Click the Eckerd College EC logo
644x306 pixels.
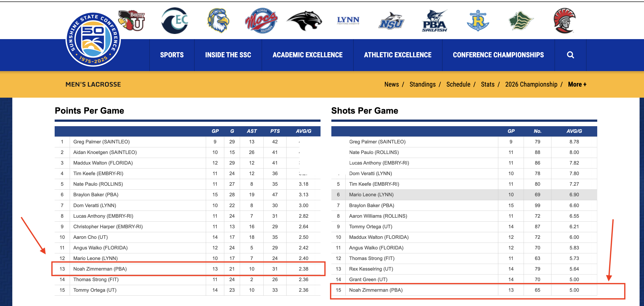tap(175, 20)
